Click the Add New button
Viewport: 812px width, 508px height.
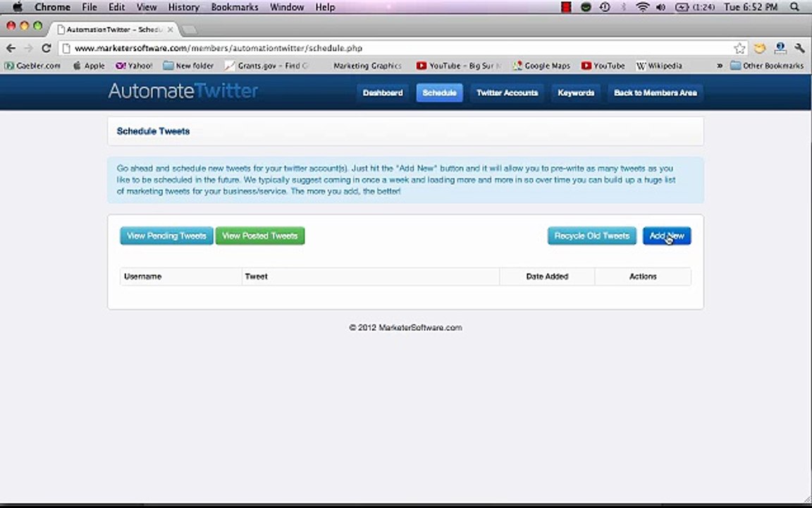[x=667, y=236]
